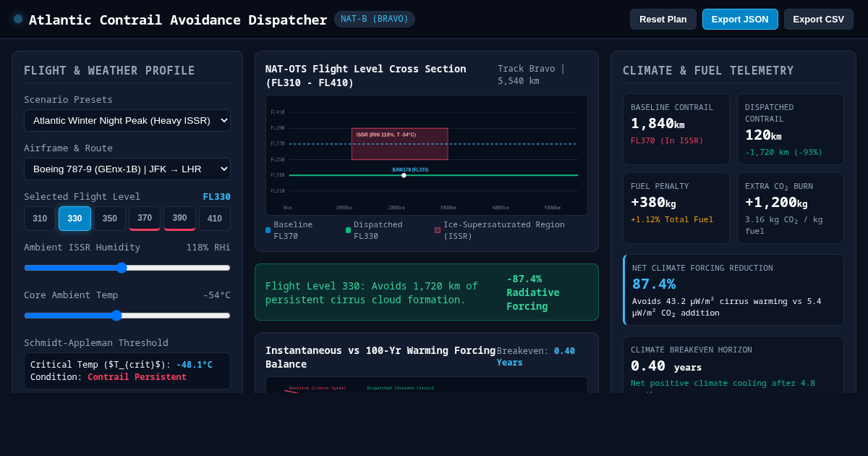Select flight level 310

pos(40,219)
